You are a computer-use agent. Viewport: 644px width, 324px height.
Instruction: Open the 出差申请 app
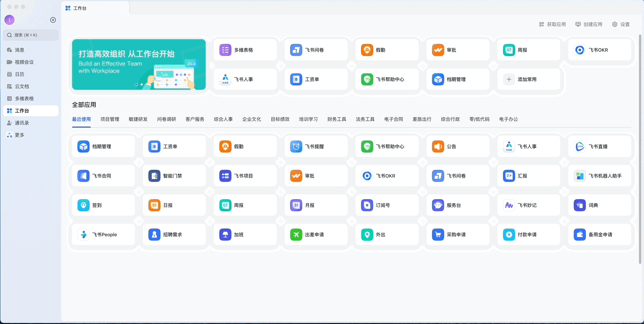pos(316,235)
